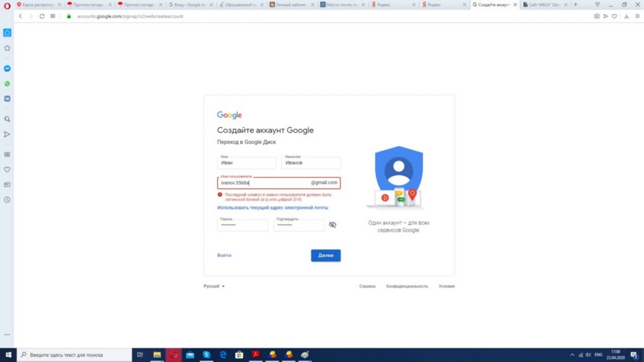This screenshot has height=362, width=644.
Task: View site security lock icon
Action: coord(69,16)
